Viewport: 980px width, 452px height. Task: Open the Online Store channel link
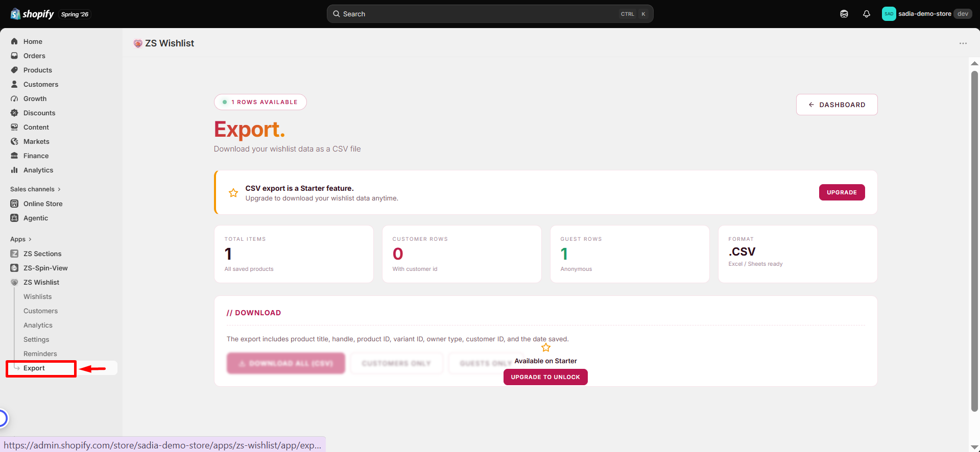coord(43,204)
